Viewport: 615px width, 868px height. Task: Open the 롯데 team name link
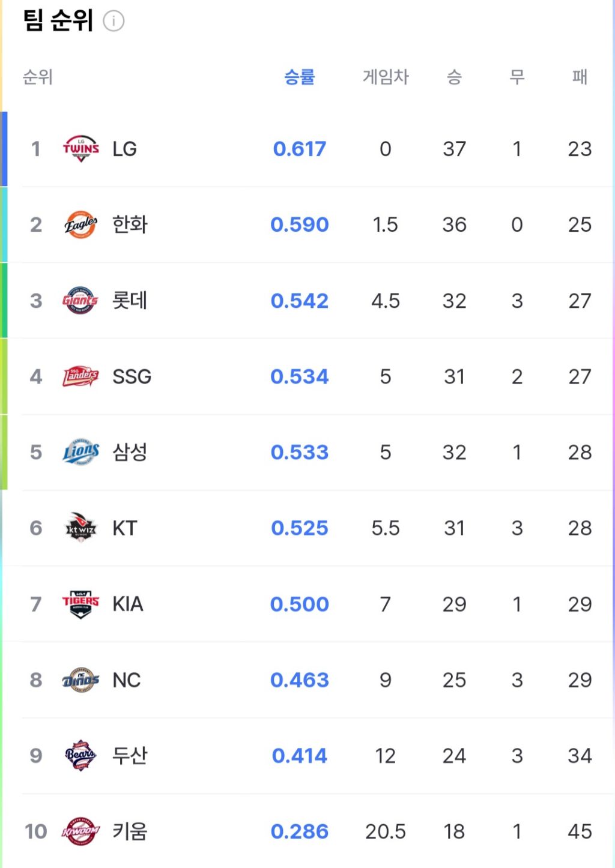pyautogui.click(x=130, y=300)
